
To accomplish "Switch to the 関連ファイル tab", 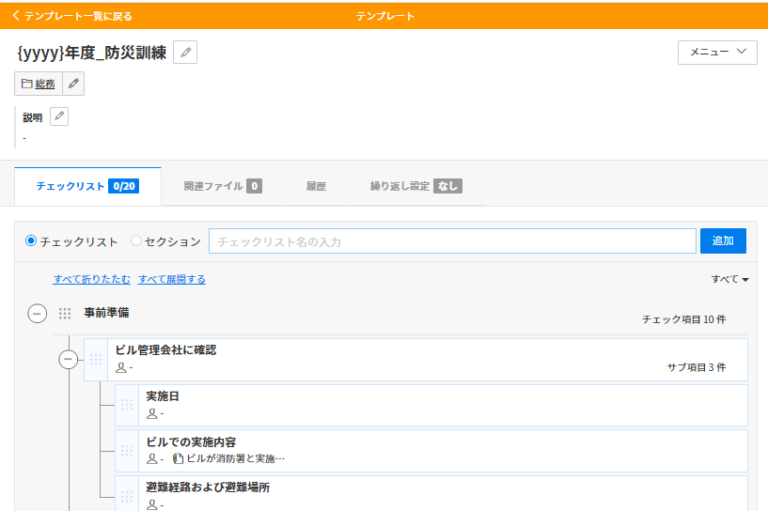I will pos(222,186).
